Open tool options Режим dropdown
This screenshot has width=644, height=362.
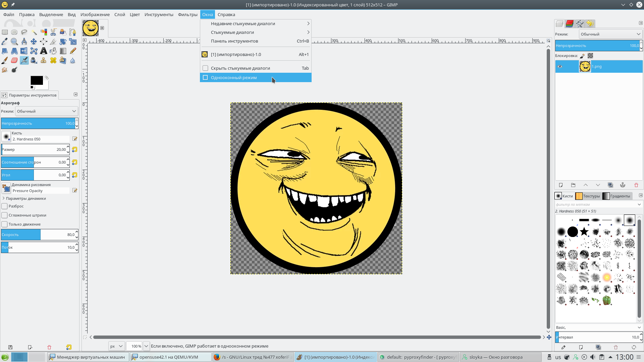47,111
